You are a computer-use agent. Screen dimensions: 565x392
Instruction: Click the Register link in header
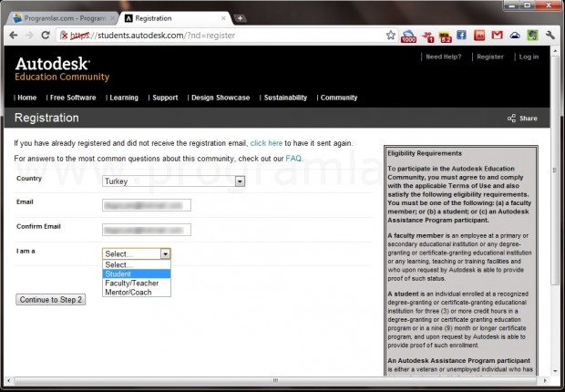pos(490,57)
